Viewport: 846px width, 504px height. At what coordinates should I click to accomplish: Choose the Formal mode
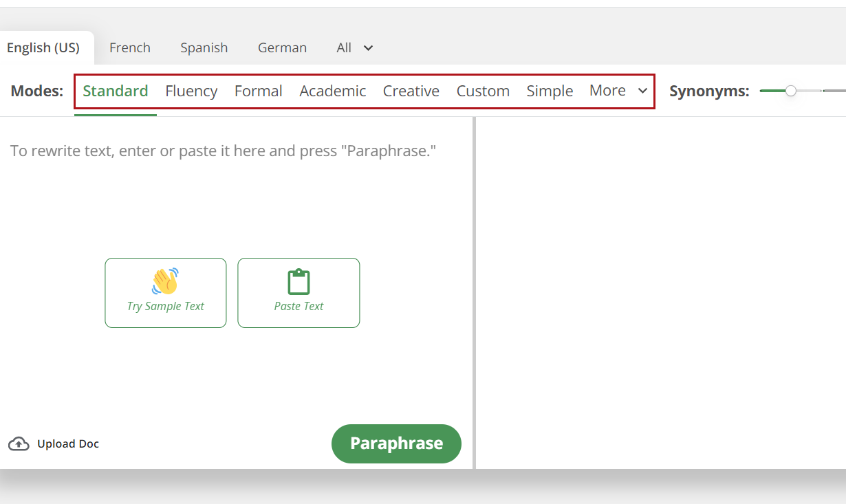tap(258, 91)
